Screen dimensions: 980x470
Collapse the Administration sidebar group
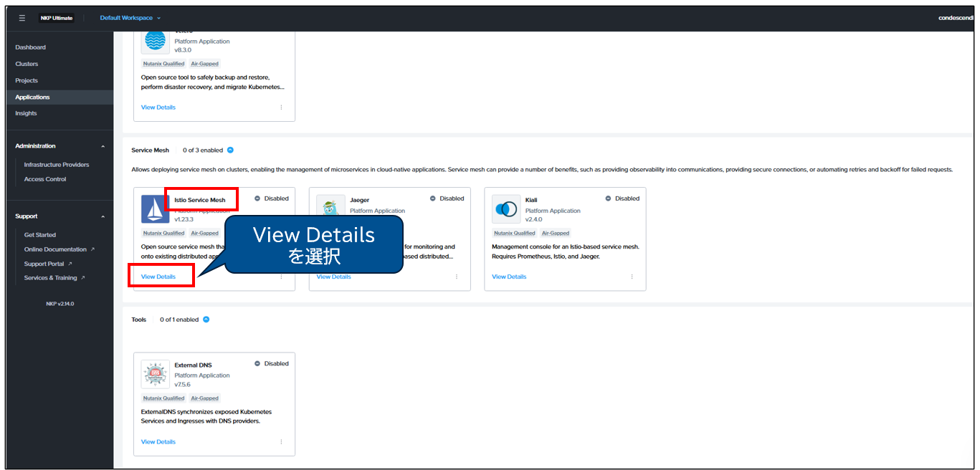(103, 146)
